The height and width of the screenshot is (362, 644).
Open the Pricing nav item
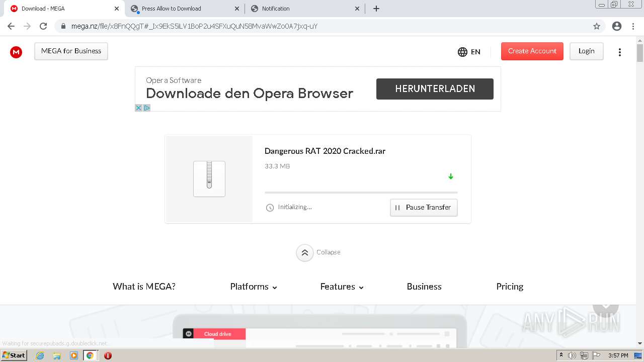pyautogui.click(x=510, y=287)
